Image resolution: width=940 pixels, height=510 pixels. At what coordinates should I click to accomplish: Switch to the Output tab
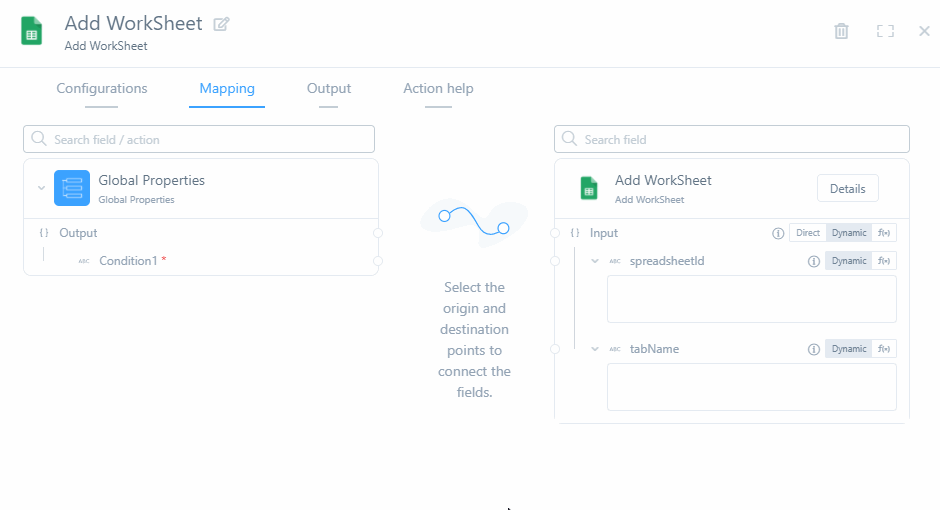click(x=329, y=89)
